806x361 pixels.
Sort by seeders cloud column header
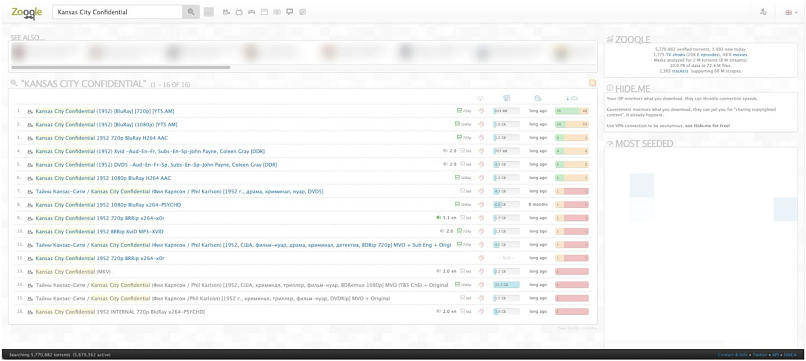click(x=572, y=98)
